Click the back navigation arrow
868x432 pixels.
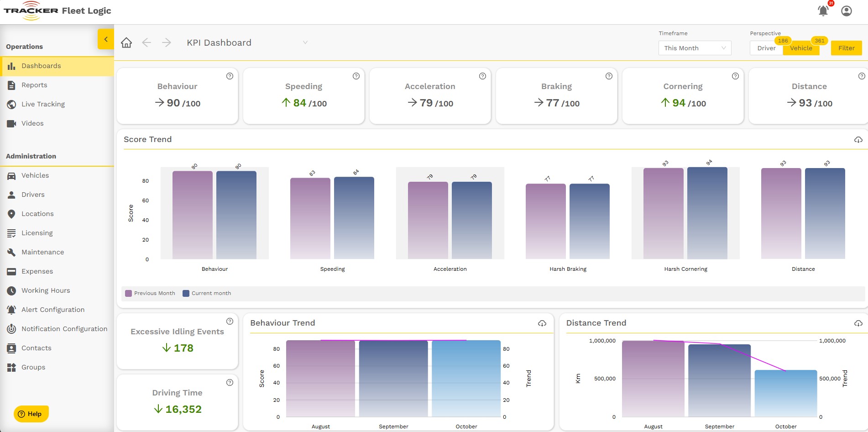point(146,42)
